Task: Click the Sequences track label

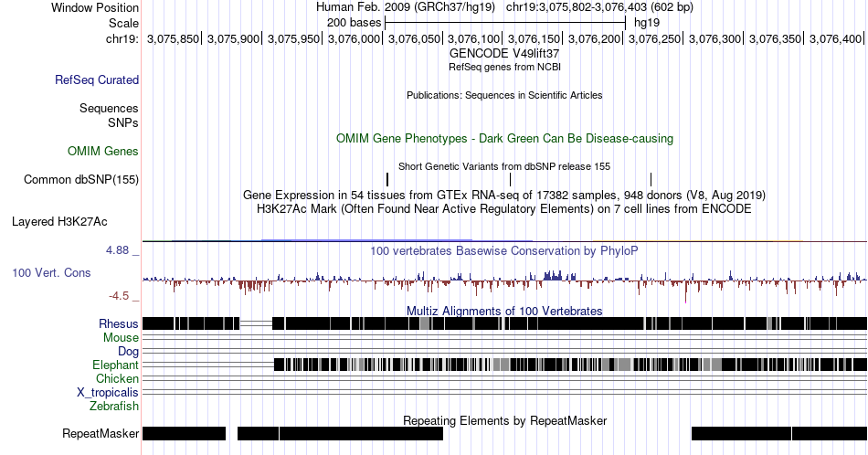Action: (x=109, y=108)
